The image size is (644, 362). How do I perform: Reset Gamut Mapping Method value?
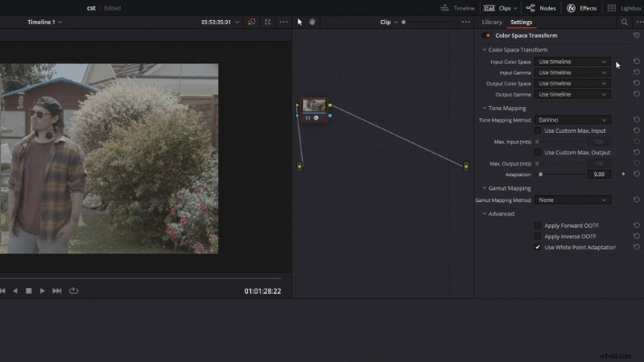637,200
